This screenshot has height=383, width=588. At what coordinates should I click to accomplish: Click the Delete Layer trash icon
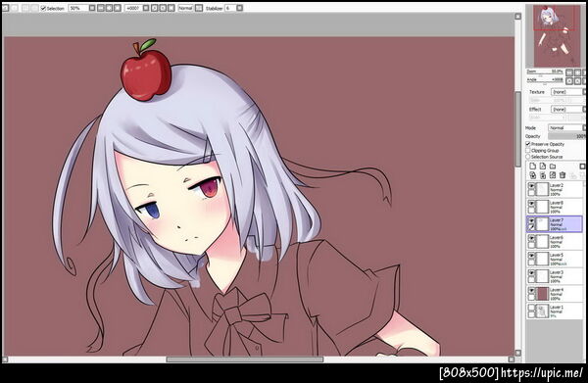(563, 175)
